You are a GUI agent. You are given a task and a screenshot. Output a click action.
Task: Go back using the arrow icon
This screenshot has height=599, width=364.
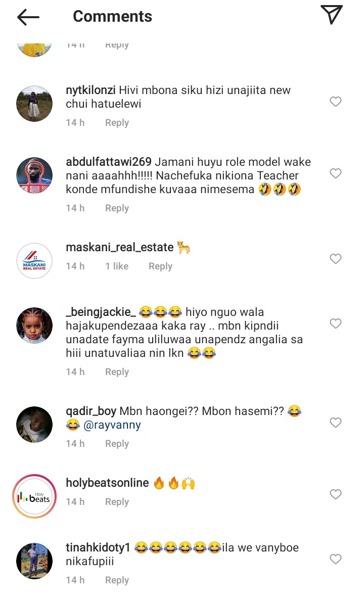point(28,17)
